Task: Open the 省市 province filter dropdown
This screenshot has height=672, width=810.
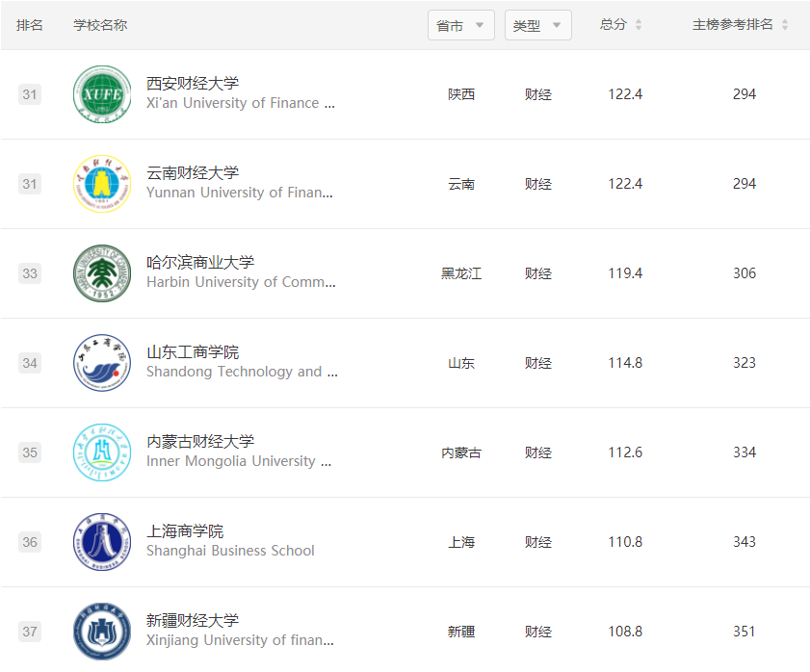Action: [x=461, y=25]
